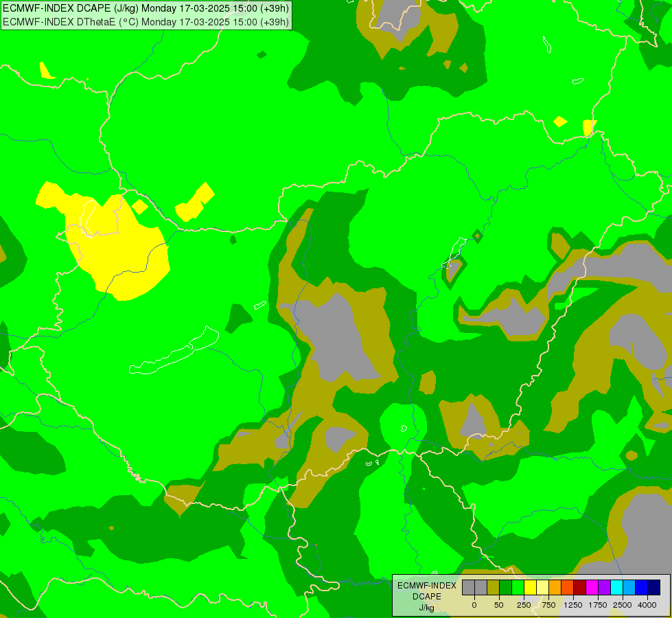Select the dark green legend swatch

point(506,588)
